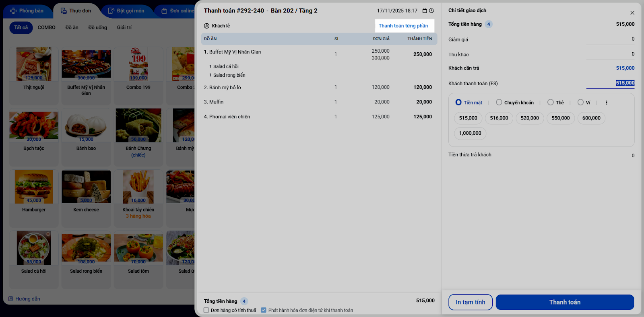644x317 pixels.
Task: Click the Hướng dẫn guide icon
Action: (x=11, y=299)
